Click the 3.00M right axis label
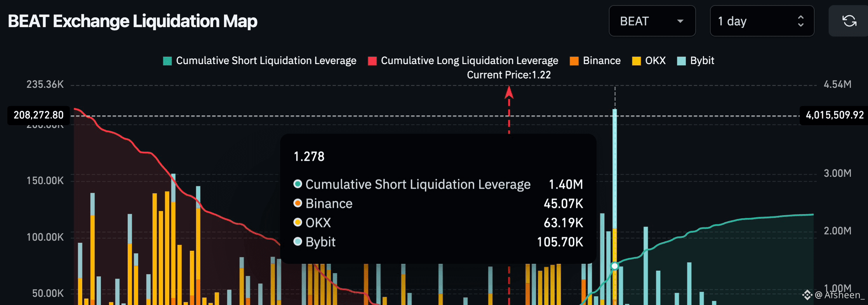The image size is (868, 305). pos(838,173)
